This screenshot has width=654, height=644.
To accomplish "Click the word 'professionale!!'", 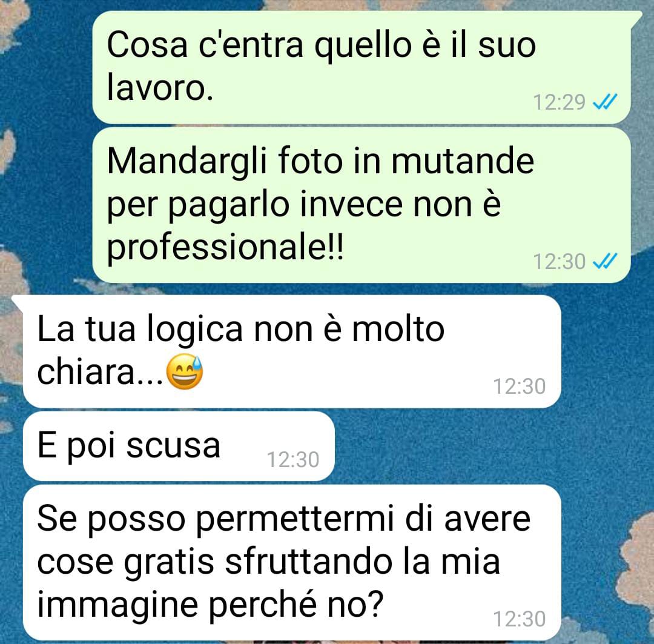I will pyautogui.click(x=225, y=248).
